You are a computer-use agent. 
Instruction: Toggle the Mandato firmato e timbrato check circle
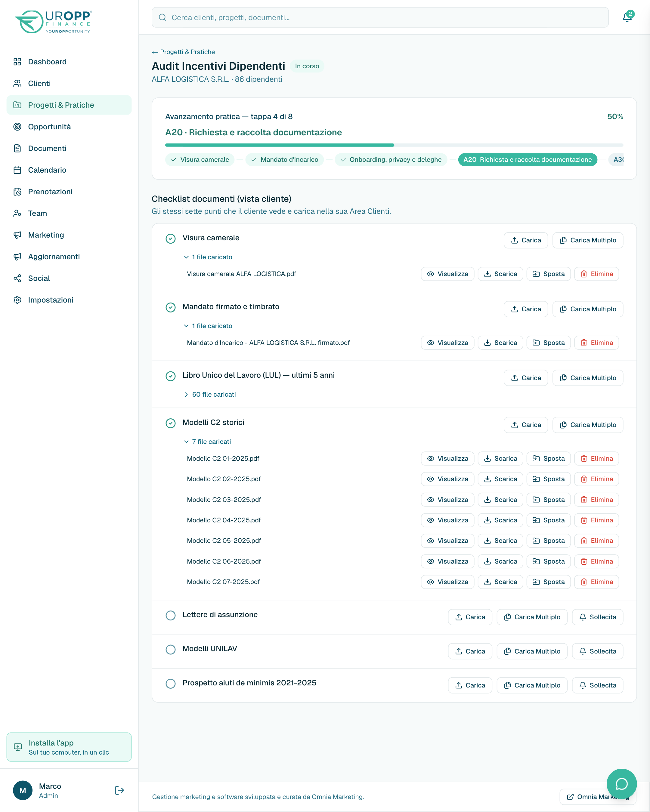coord(171,307)
